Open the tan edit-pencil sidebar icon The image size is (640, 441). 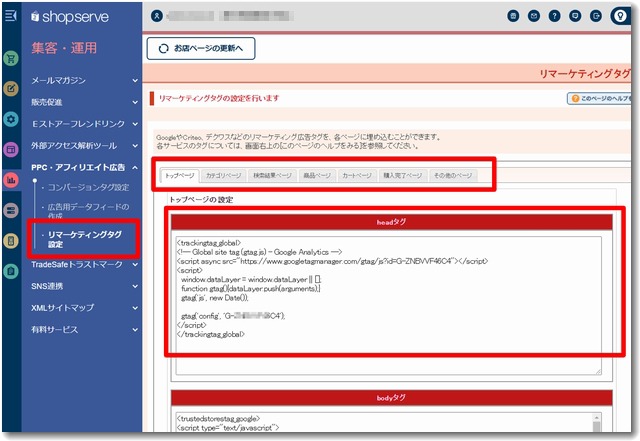[x=11, y=88]
